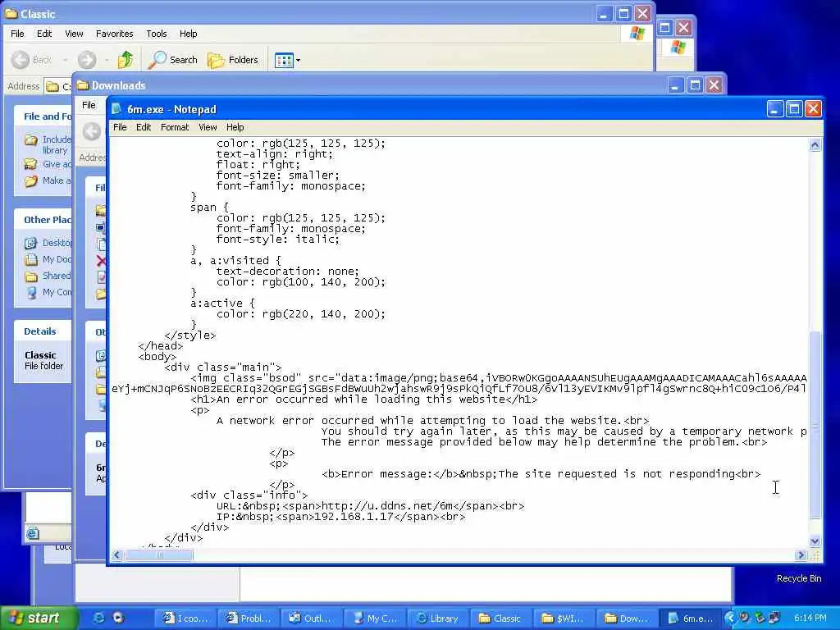Click the Details panel header in Classic
This screenshot has width=840, height=630.
(x=43, y=331)
